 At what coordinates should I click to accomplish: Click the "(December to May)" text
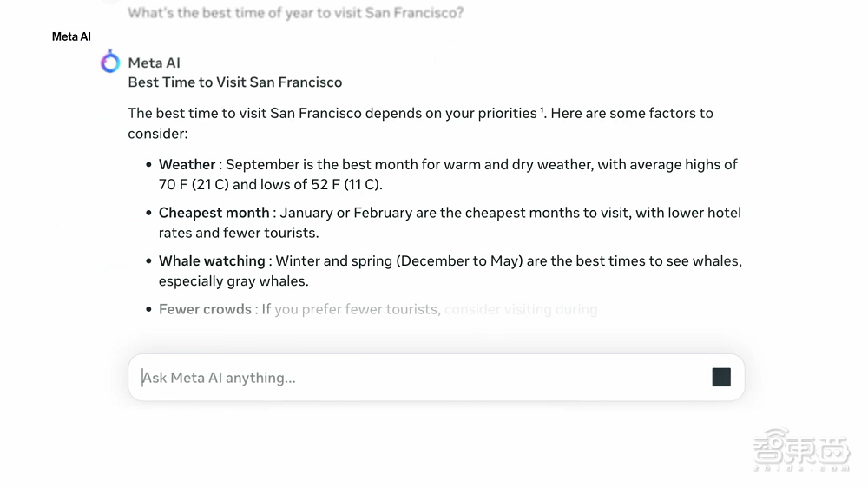point(459,260)
